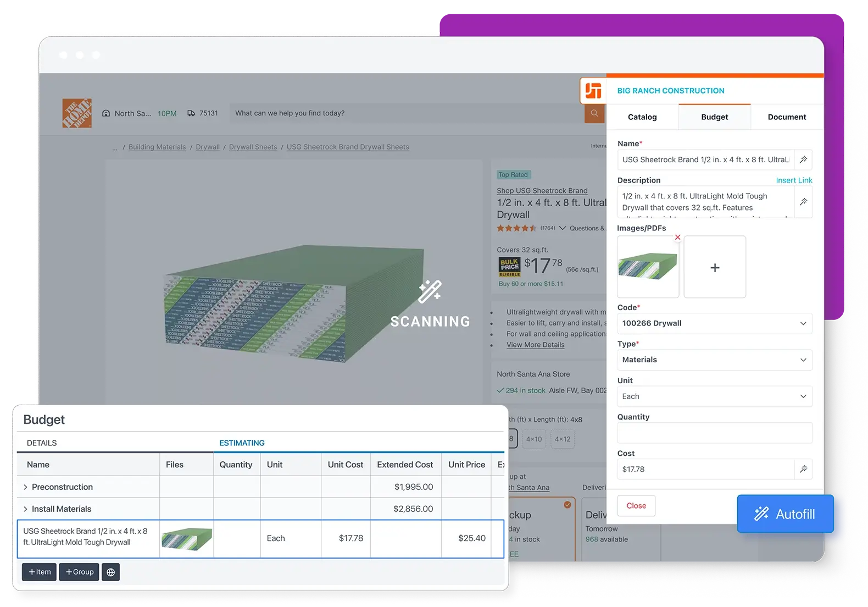This screenshot has width=868, height=607.
Task: Select the 4x10 size option
Action: pyautogui.click(x=534, y=439)
